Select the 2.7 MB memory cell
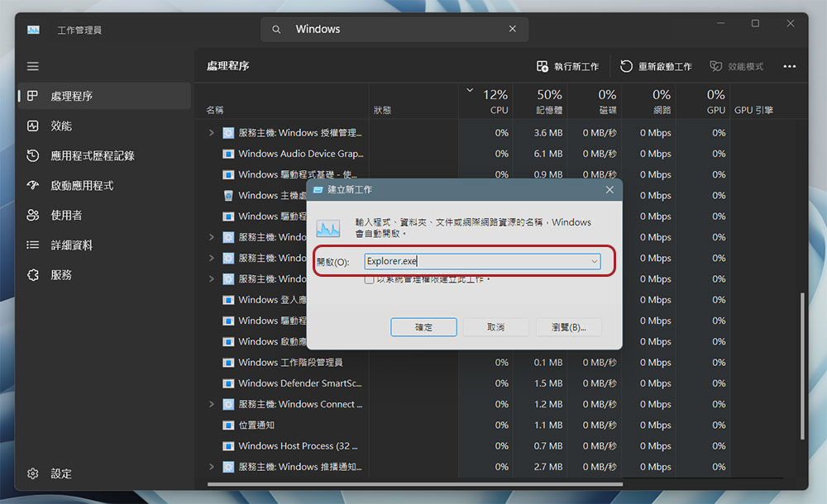 (x=548, y=467)
